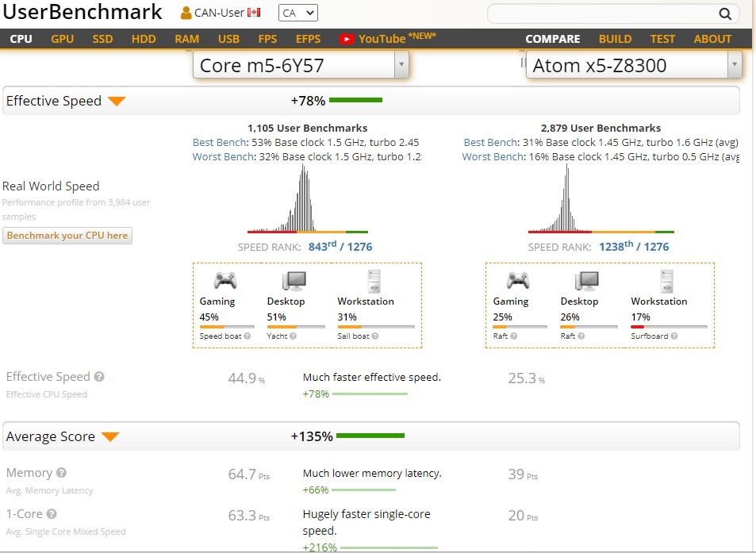Click Core m5-6Y57 Desktop monitor icon
Image resolution: width=756 pixels, height=553 pixels.
click(x=294, y=281)
